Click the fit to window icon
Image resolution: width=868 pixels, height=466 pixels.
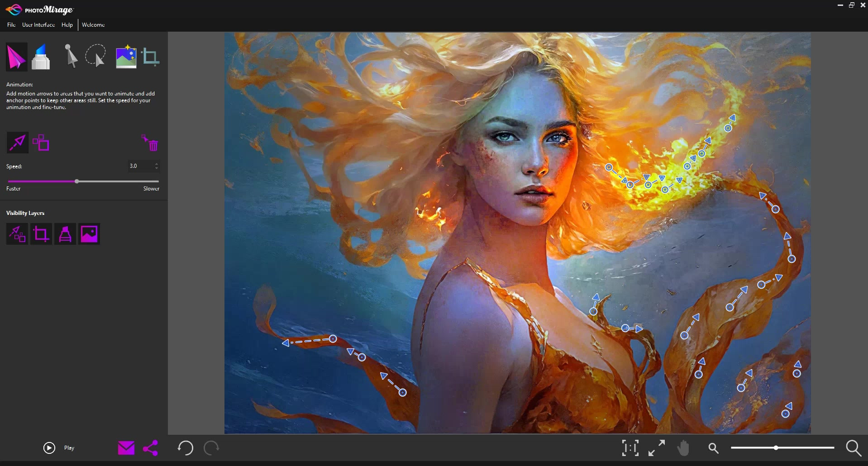point(657,448)
